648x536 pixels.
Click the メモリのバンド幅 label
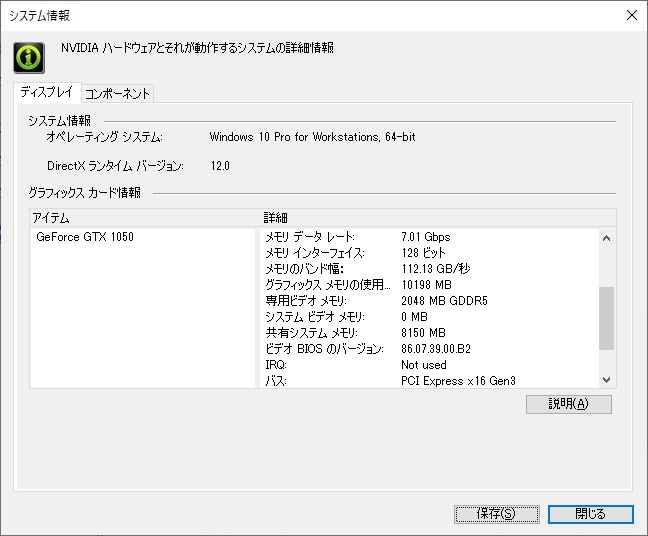point(305,269)
